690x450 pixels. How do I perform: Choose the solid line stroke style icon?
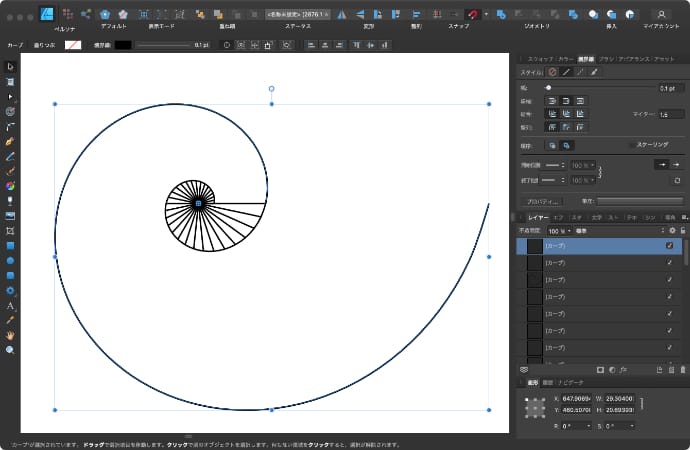[566, 73]
